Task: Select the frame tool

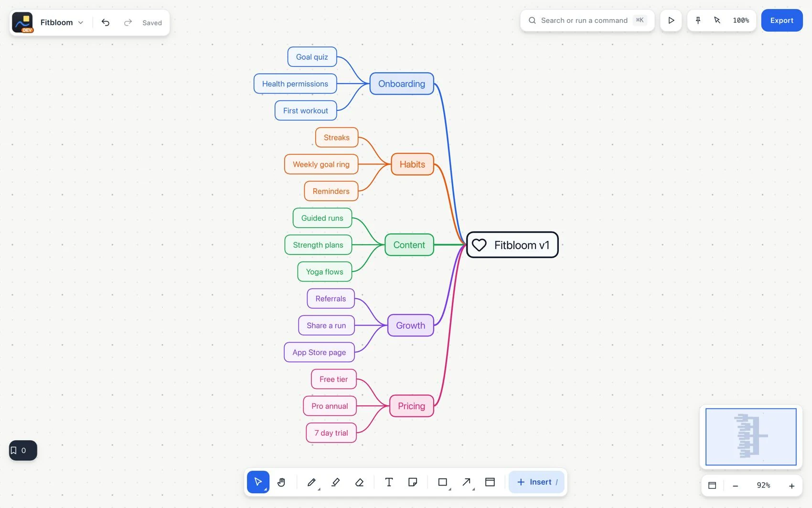Action: (x=490, y=482)
